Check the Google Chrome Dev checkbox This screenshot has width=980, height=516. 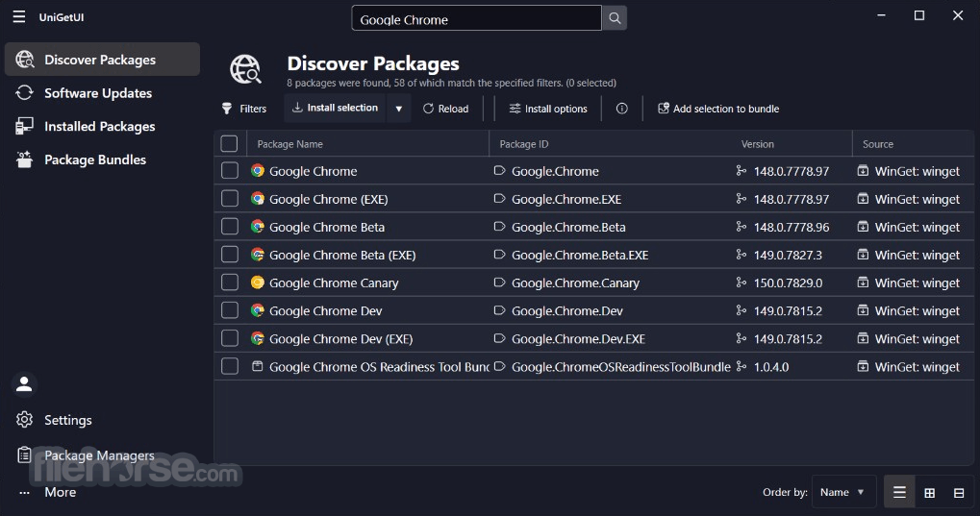230,310
